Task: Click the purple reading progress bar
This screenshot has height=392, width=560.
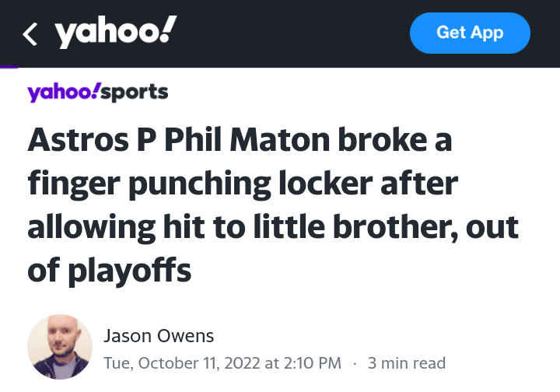Action: click(x=9, y=67)
